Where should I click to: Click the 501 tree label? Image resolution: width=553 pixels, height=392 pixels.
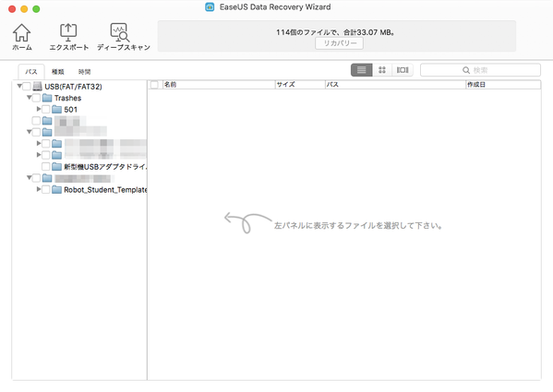click(70, 110)
